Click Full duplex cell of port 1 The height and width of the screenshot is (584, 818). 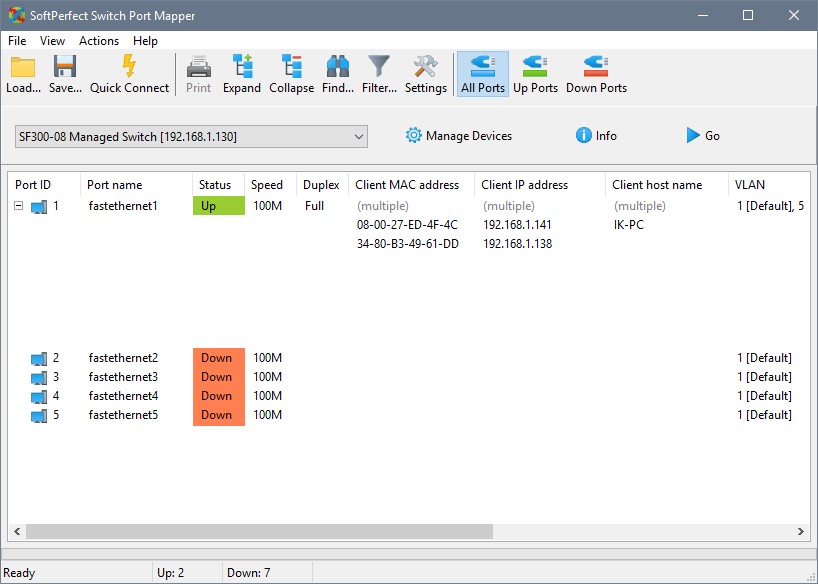click(315, 206)
